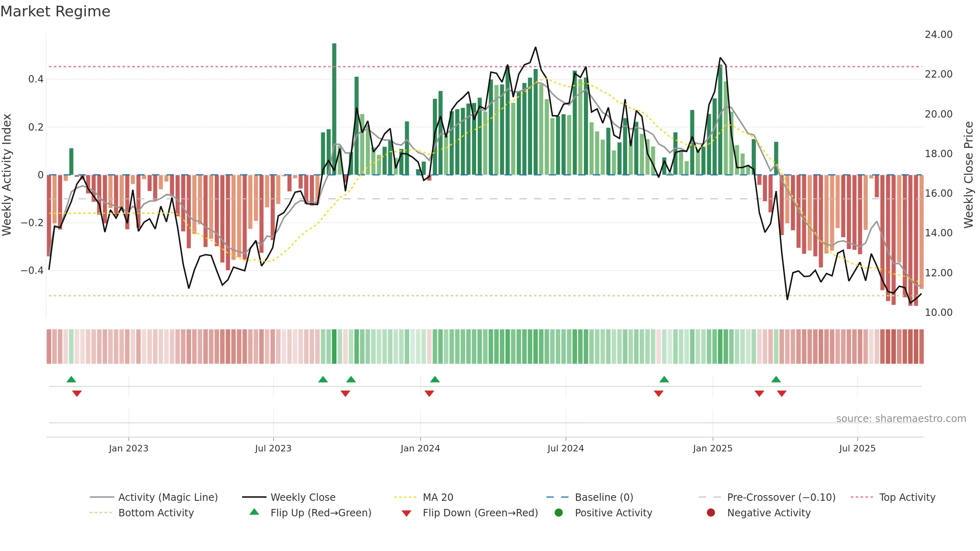Toggle the Flip Up (Red→Green) legend entry
Screen dimensions: 980x551
310,513
